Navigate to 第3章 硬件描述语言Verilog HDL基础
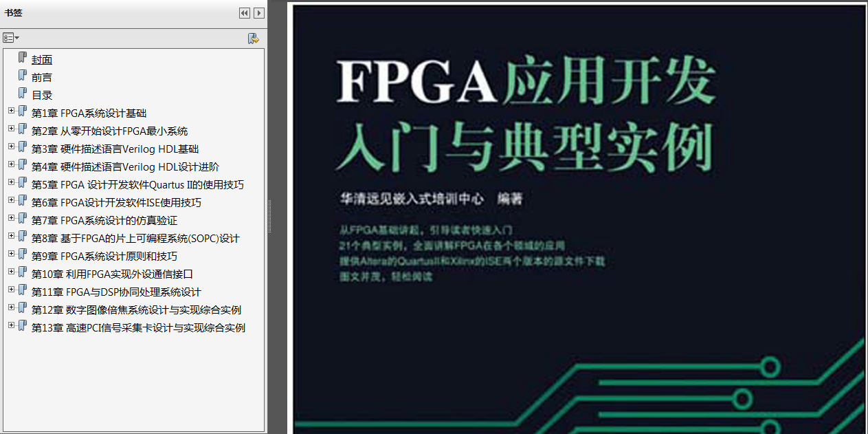This screenshot has width=868, height=434. click(115, 149)
